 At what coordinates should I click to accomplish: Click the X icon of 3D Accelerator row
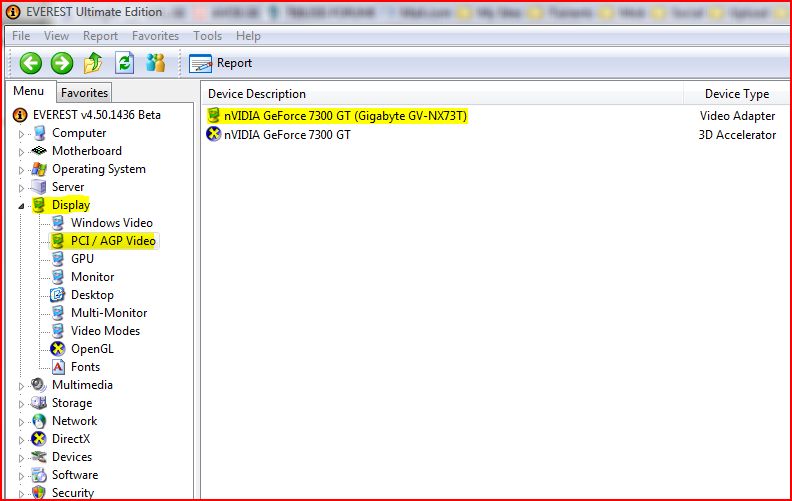[214, 134]
